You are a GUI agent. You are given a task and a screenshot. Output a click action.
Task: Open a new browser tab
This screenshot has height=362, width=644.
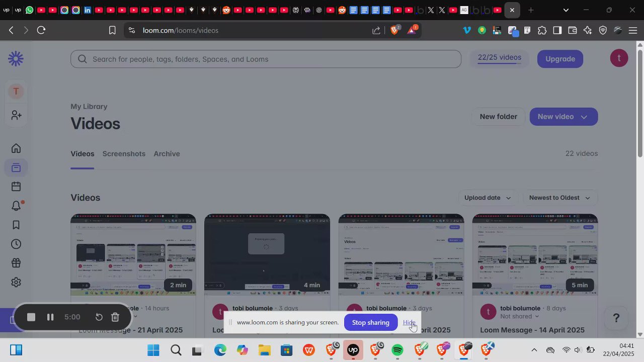pyautogui.click(x=531, y=10)
